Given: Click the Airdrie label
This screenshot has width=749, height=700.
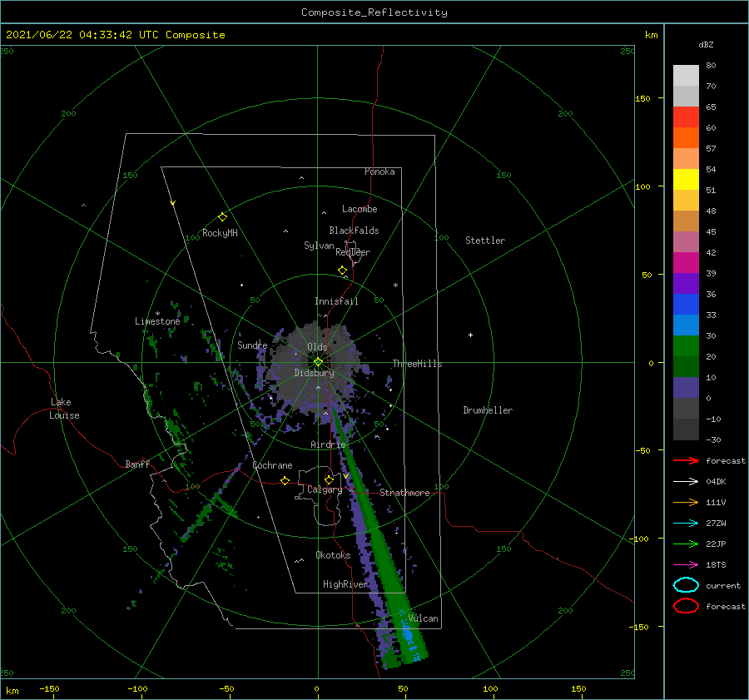Looking at the screenshot, I should [x=328, y=444].
